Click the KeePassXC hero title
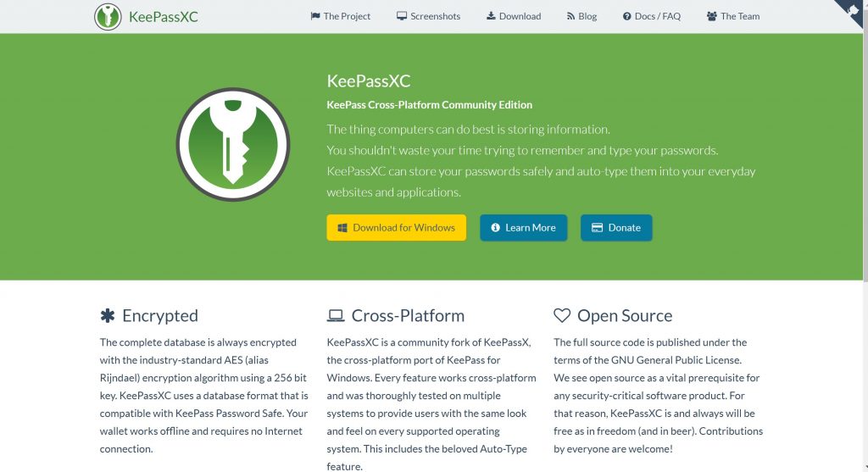This screenshot has height=472, width=868. pos(369,81)
